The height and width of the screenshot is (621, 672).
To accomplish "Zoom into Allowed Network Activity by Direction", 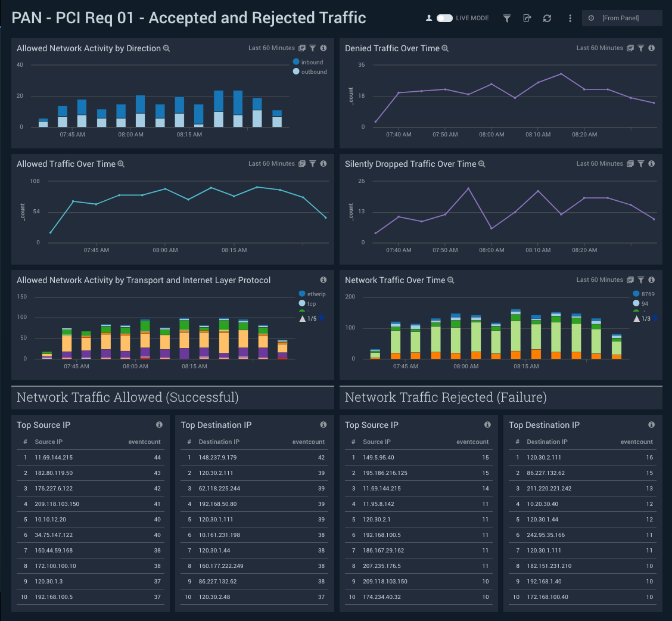I will pos(167,48).
